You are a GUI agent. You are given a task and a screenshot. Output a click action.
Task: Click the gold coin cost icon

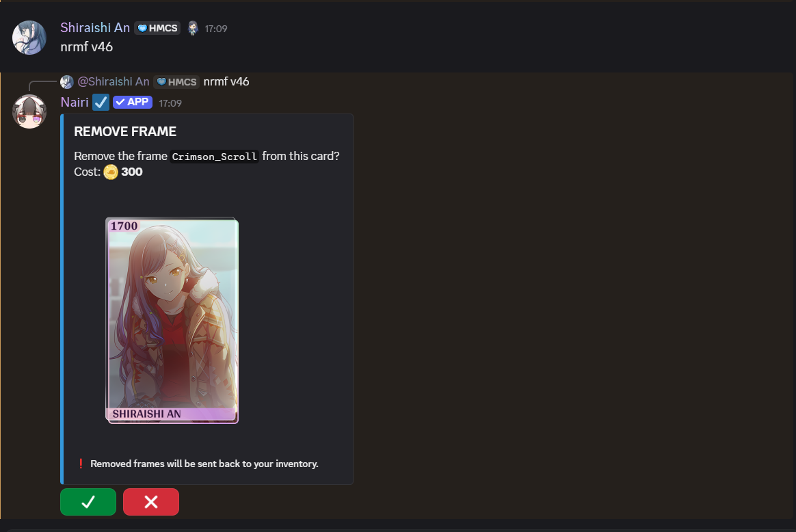click(x=111, y=172)
